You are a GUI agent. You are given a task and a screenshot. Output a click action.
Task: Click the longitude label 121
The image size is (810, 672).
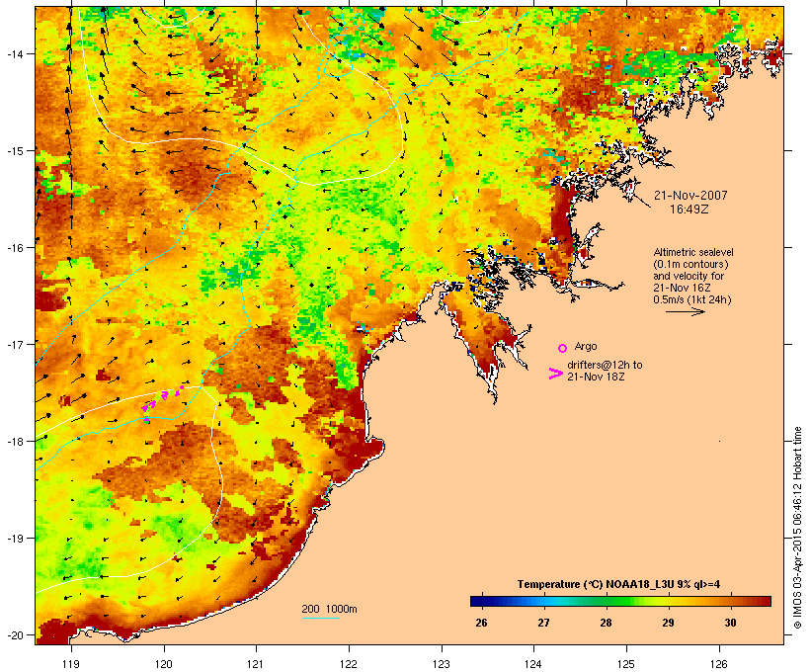click(256, 664)
